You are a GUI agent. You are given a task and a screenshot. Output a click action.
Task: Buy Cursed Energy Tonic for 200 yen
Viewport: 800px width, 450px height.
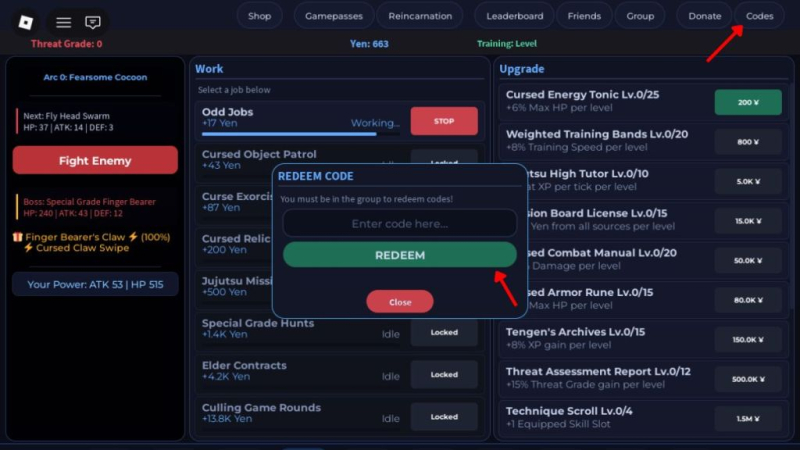(748, 102)
